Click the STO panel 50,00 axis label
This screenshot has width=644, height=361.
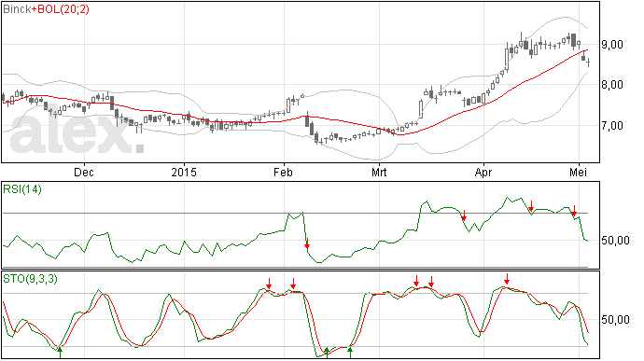point(615,320)
